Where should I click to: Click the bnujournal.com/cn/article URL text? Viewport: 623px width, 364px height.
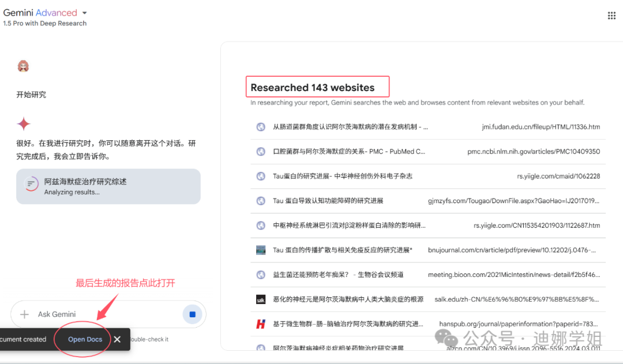(512, 250)
